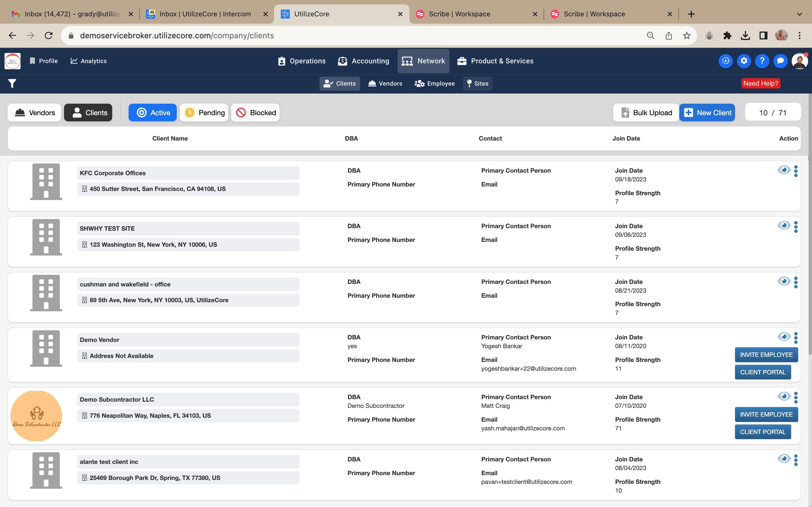Click the question mark help icon
The width and height of the screenshot is (812, 507).
(x=762, y=61)
